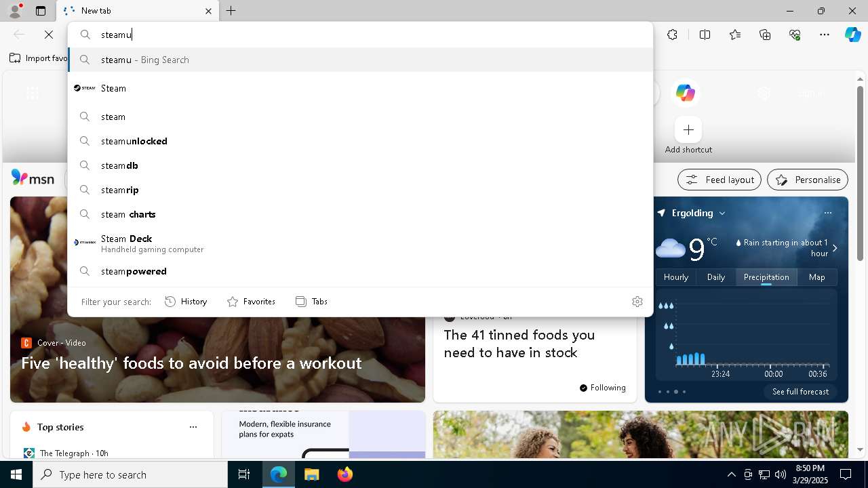The image size is (868, 488).
Task: Close the New tab
Action: (208, 11)
